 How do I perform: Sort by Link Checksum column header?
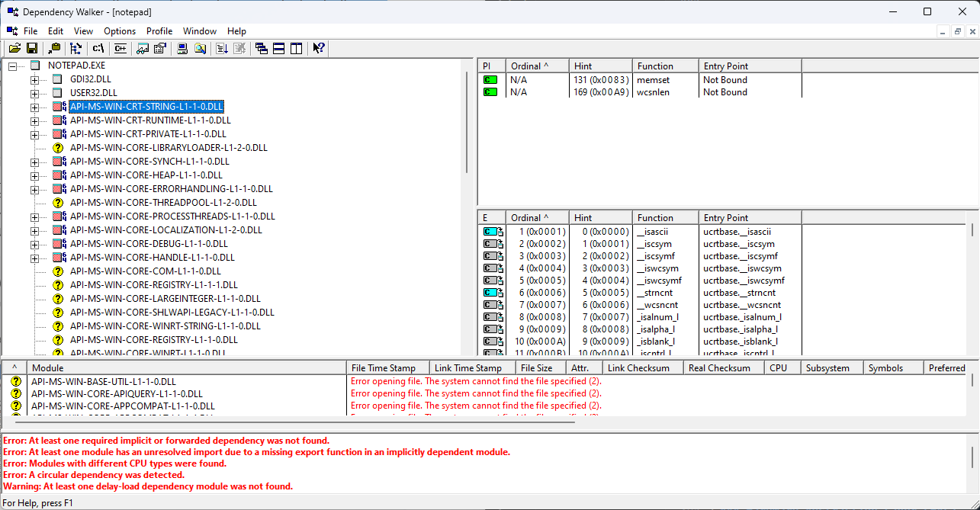pyautogui.click(x=643, y=368)
